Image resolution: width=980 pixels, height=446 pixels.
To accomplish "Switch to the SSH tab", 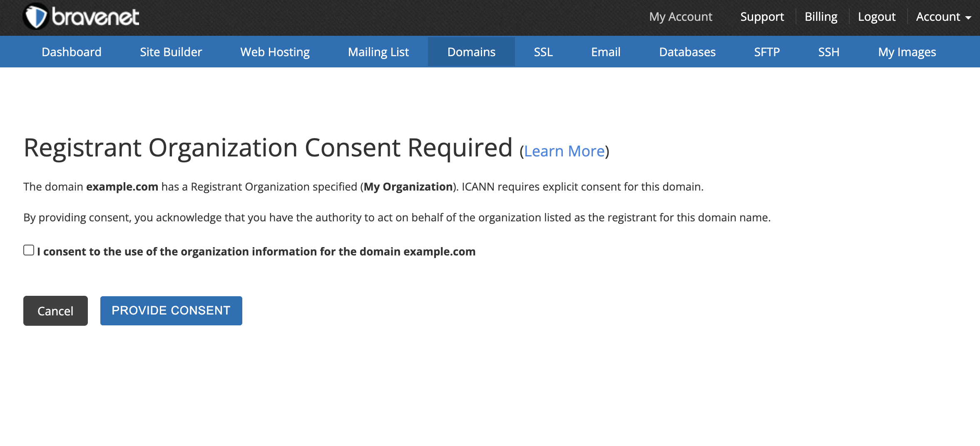I will (x=828, y=52).
